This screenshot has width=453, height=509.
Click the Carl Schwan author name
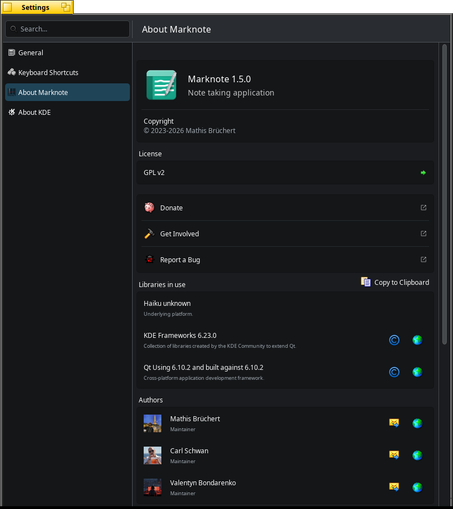(x=189, y=451)
